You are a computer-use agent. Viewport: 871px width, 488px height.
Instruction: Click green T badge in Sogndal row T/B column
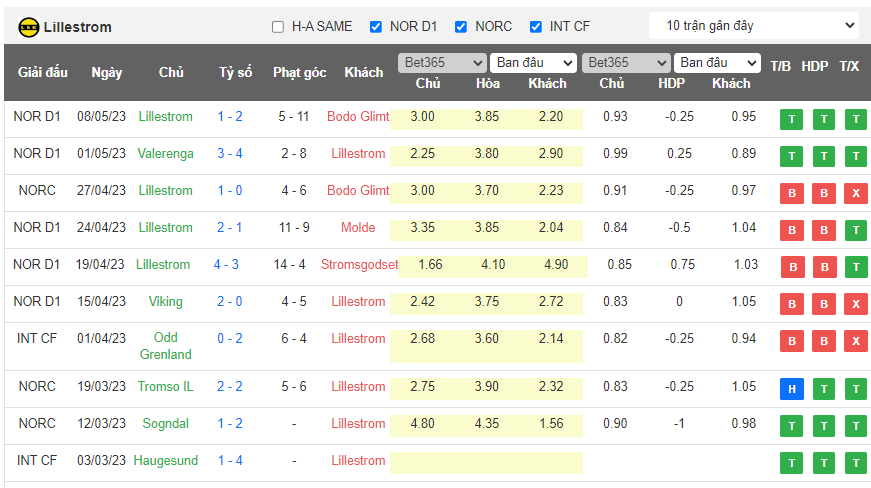pos(791,427)
